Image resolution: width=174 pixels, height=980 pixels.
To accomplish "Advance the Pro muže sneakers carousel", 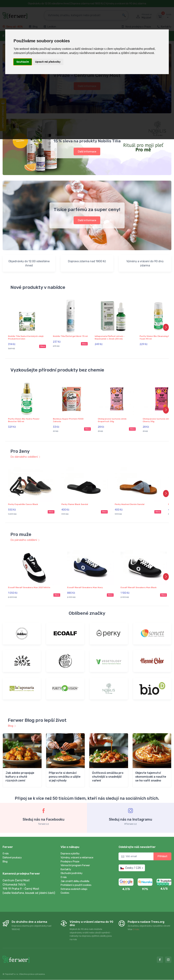I will [166, 577].
